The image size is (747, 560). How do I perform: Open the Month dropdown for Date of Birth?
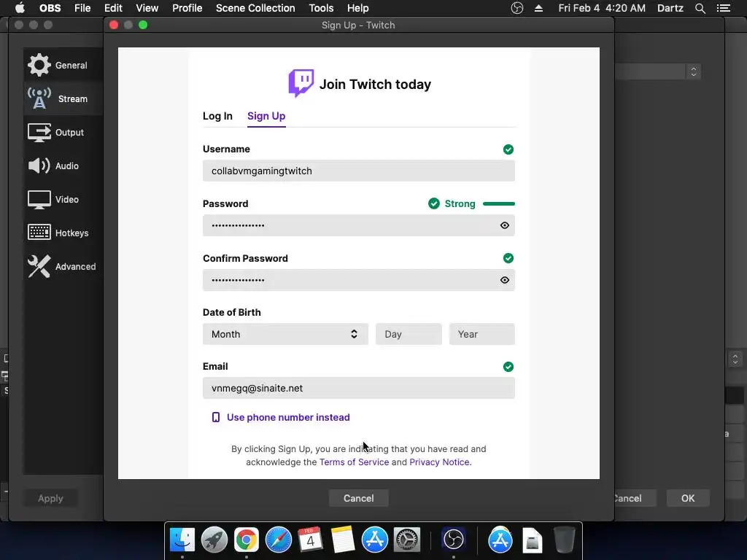[285, 334]
